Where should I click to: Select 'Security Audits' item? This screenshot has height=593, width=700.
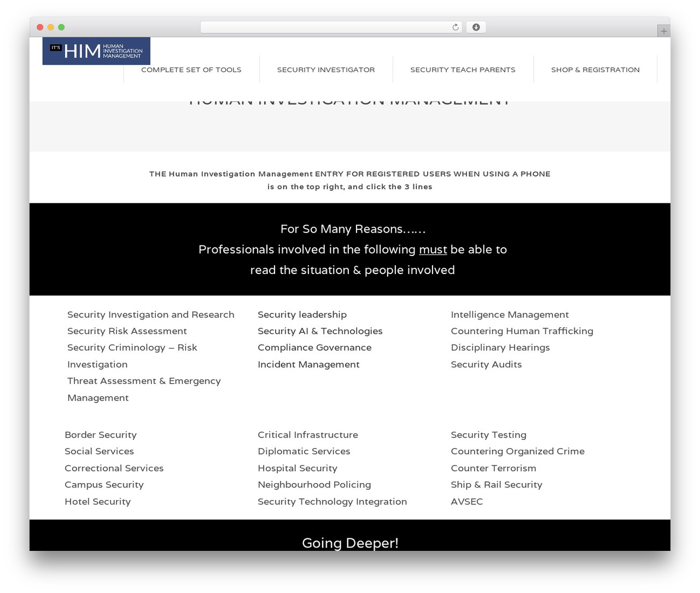click(486, 364)
